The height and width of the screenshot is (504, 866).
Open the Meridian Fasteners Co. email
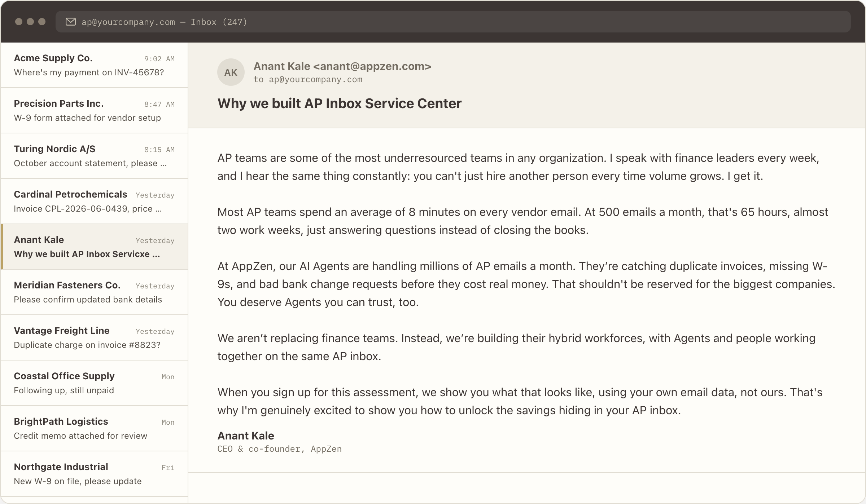94,292
